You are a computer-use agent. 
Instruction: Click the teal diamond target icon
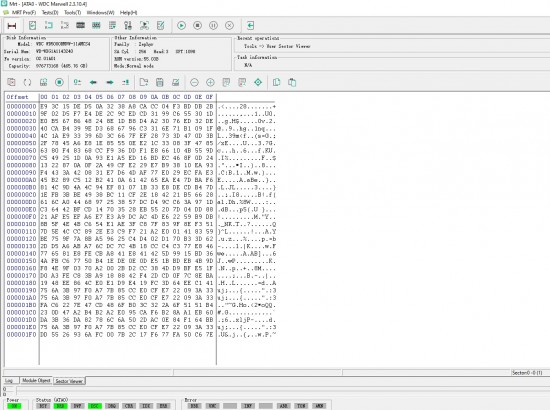(258, 82)
